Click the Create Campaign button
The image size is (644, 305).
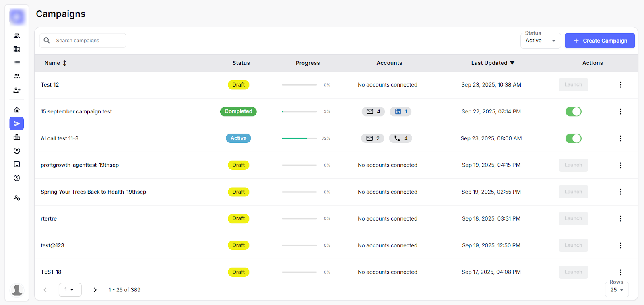pyautogui.click(x=599, y=41)
